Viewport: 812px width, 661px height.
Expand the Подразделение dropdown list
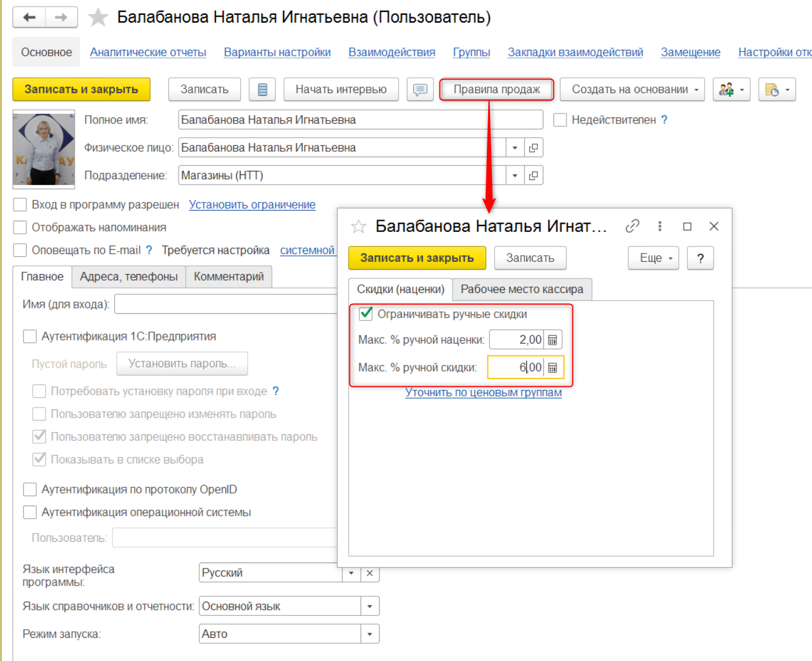tap(515, 176)
